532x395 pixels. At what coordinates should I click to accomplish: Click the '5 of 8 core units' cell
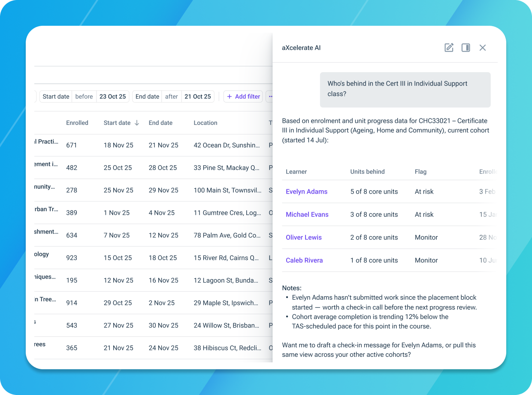coord(374,191)
